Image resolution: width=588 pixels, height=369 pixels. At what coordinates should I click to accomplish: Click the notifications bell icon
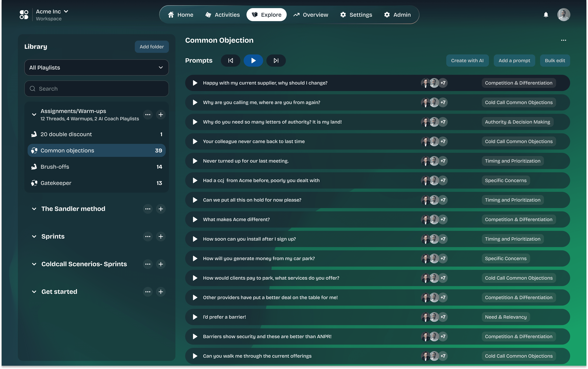546,15
